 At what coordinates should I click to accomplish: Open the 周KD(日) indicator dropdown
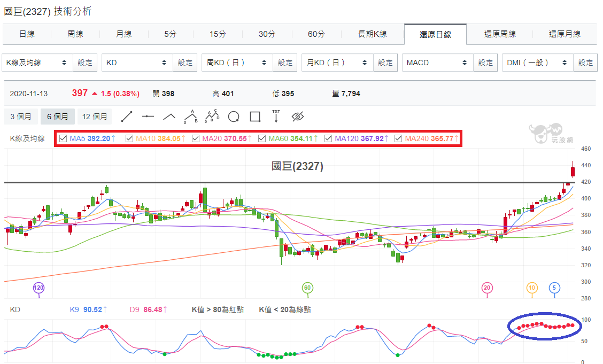point(237,63)
